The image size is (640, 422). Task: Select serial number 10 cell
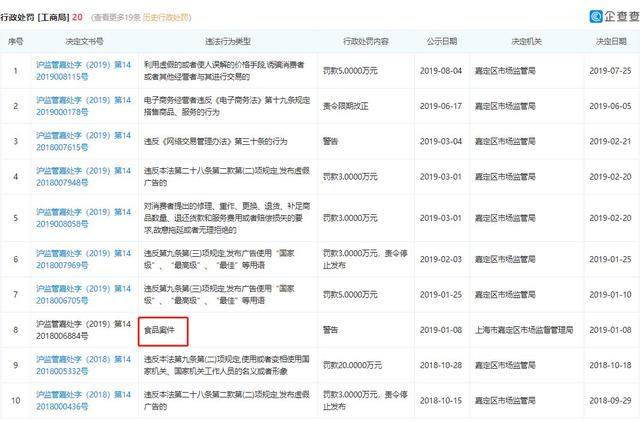(x=16, y=400)
